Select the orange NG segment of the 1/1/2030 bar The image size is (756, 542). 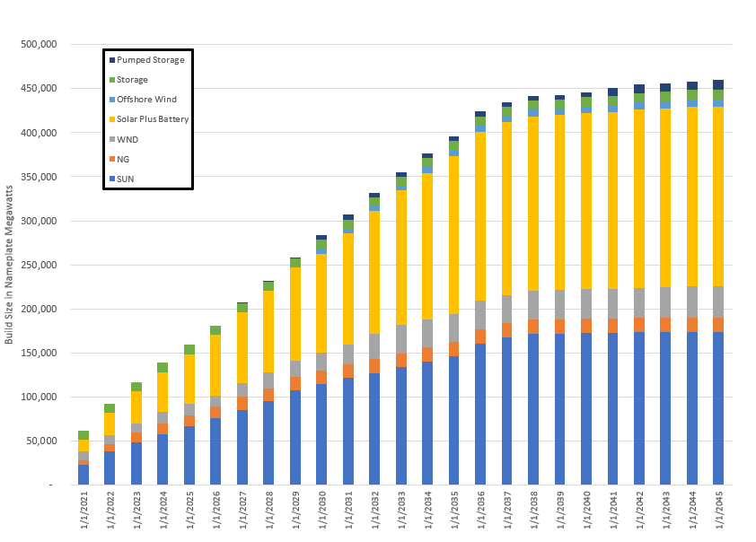pos(321,377)
